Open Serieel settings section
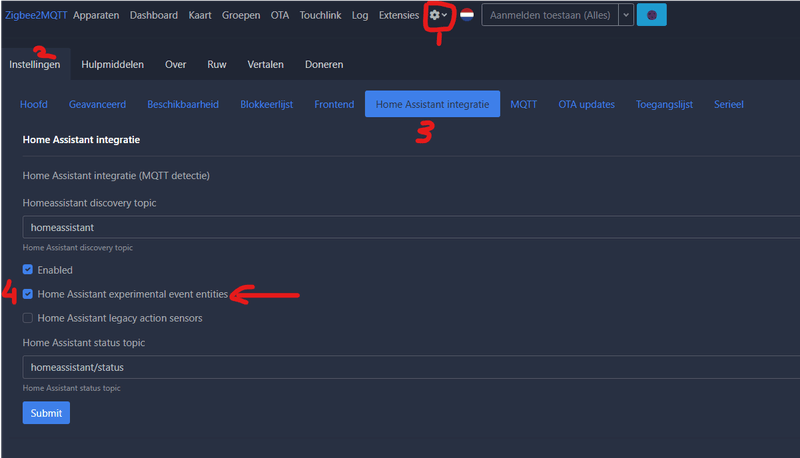800x458 pixels. click(x=729, y=104)
